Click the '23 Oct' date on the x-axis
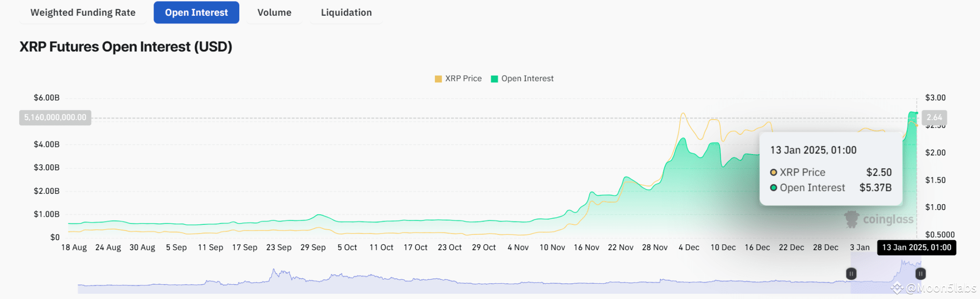Screen dimensions: 980x299 point(449,248)
